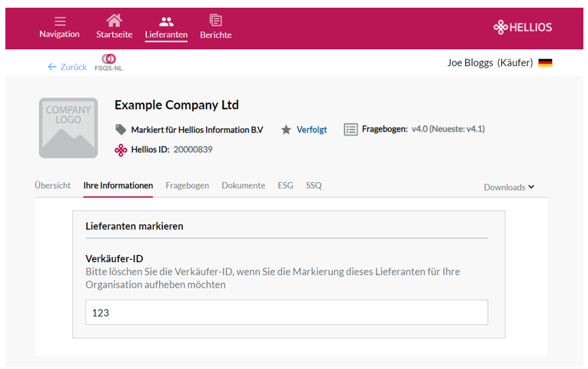The width and height of the screenshot is (588, 369).
Task: Select the SSQ tab
Action: pyautogui.click(x=314, y=185)
